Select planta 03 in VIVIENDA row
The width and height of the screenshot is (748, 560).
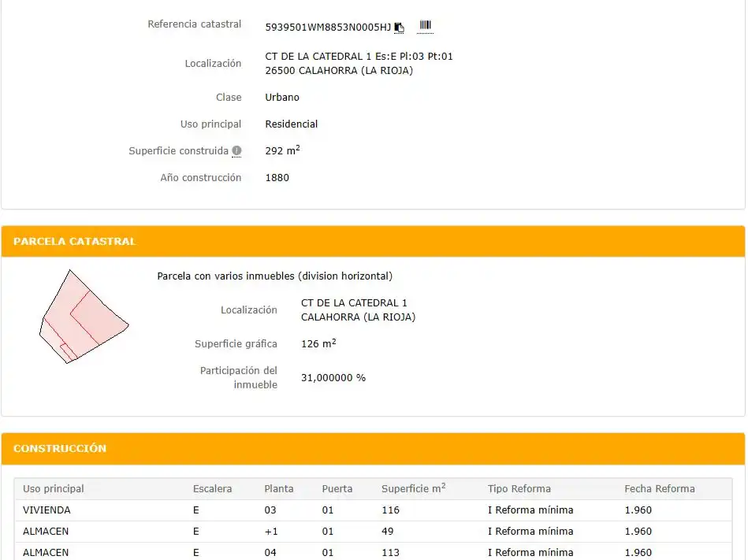click(x=270, y=510)
